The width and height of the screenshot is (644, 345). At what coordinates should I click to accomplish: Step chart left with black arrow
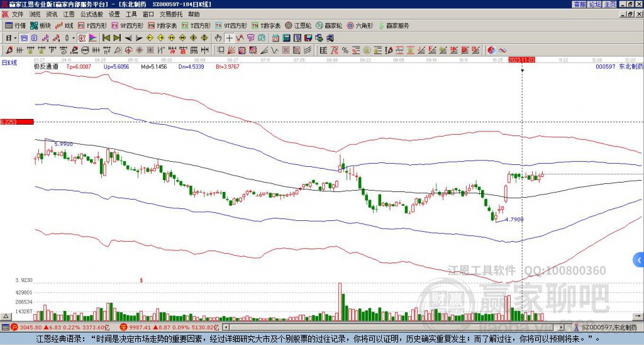(x=128, y=38)
